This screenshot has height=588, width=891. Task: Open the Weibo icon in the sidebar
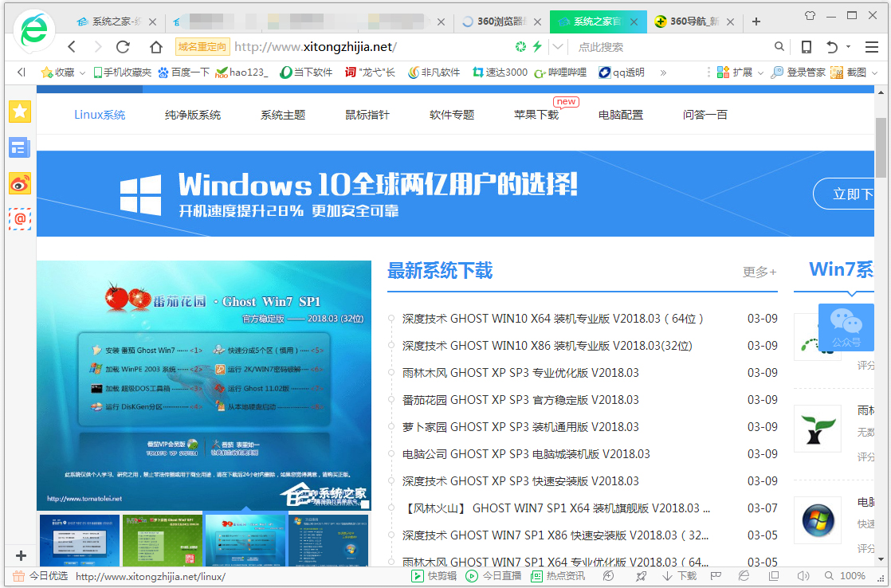[x=19, y=184]
